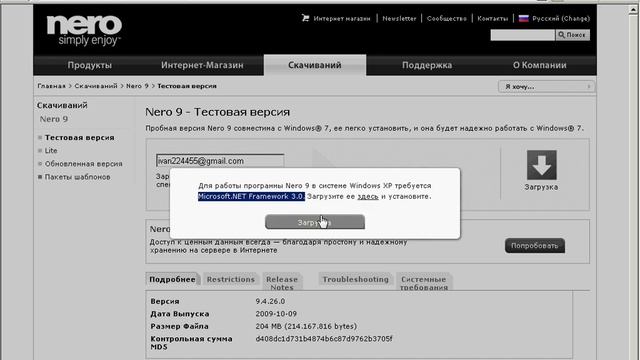The height and width of the screenshot is (360, 640).
Task: Click the release date 2009-10-09
Action: tap(276, 314)
